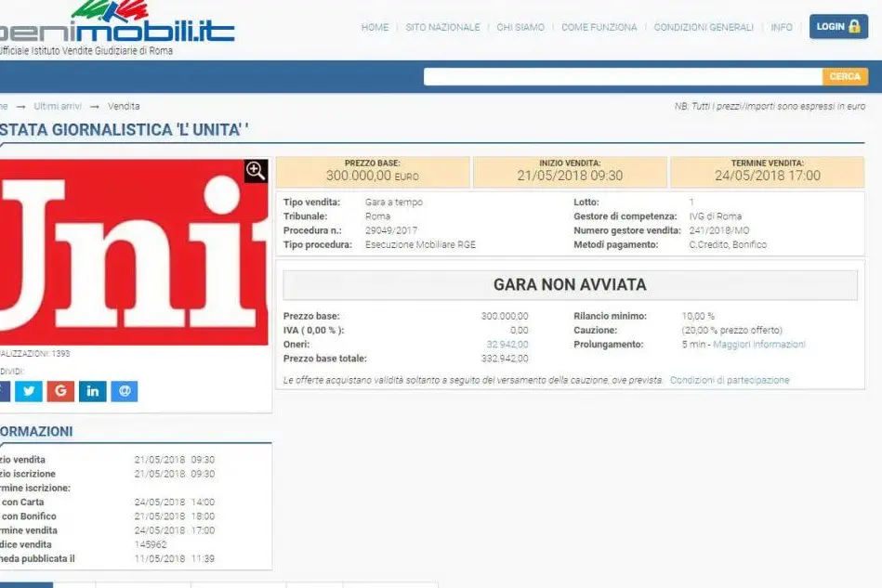This screenshot has width=882, height=588.
Task: Select number 241/2018/MO
Action: click(x=718, y=230)
